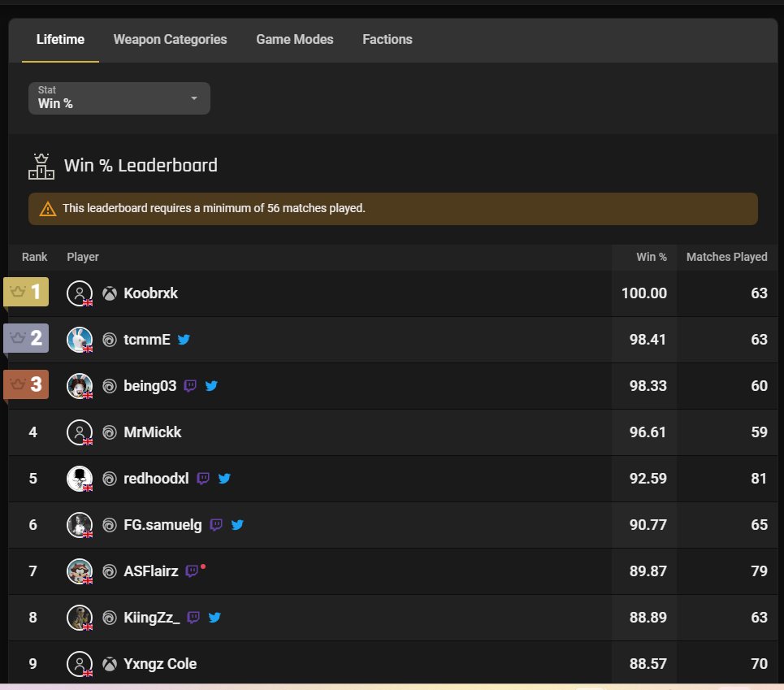Click KiingZz_'s avatar image

coord(80,618)
